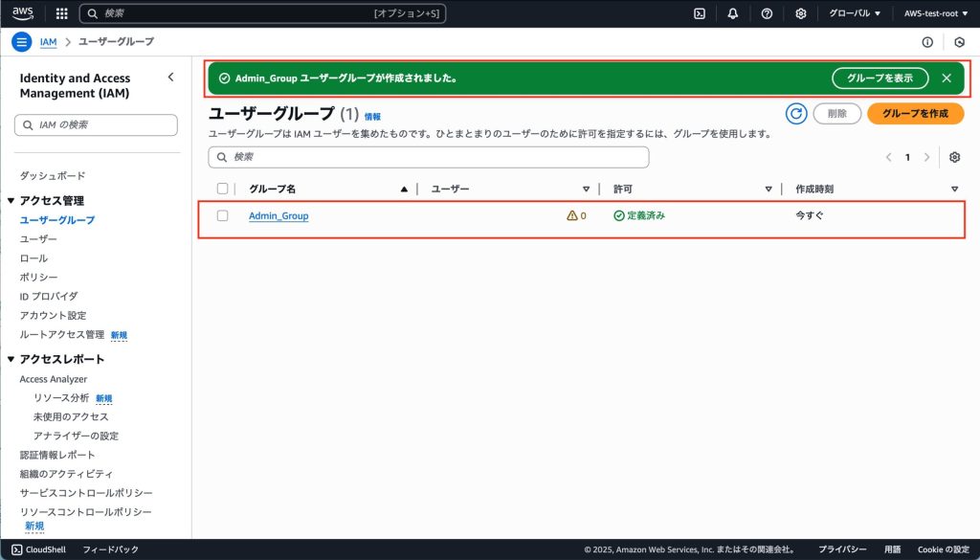Collapse the IAM sidebar with the chevron
Image resolution: width=980 pixels, height=560 pixels.
(x=171, y=77)
